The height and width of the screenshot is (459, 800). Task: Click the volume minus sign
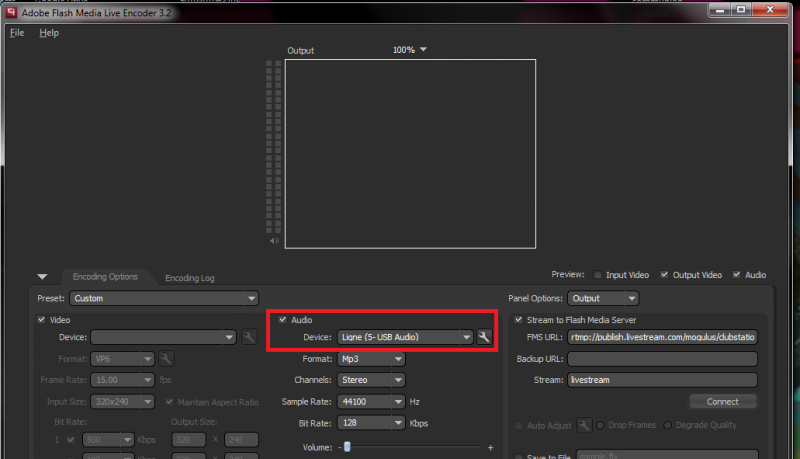340,447
